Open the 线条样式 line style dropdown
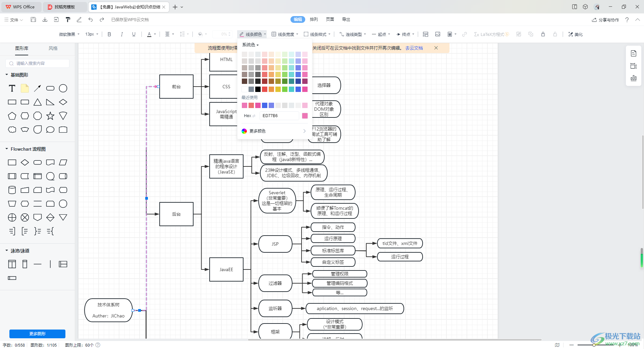This screenshot has width=644, height=349. point(317,34)
